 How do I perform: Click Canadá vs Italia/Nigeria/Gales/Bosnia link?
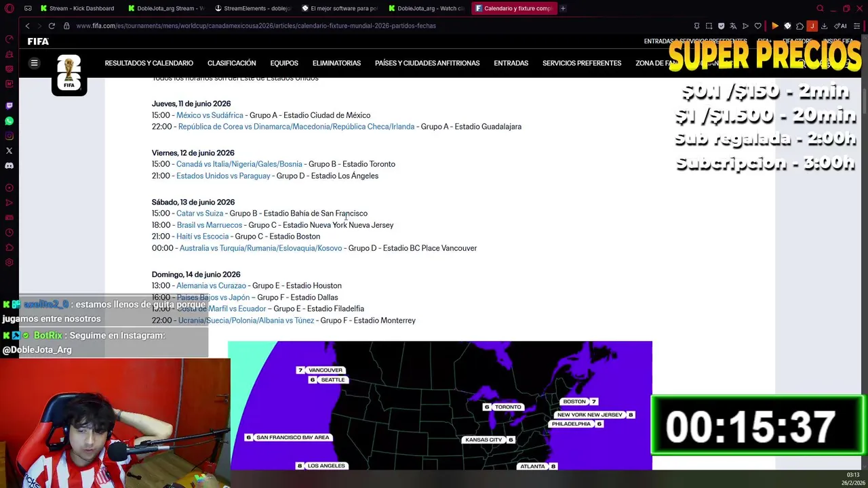point(239,164)
